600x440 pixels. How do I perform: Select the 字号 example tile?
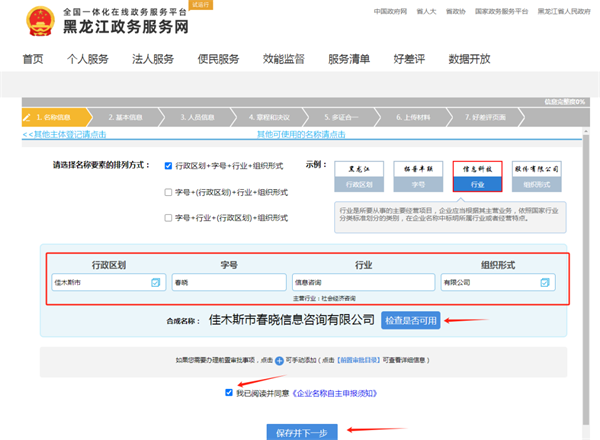[418, 176]
